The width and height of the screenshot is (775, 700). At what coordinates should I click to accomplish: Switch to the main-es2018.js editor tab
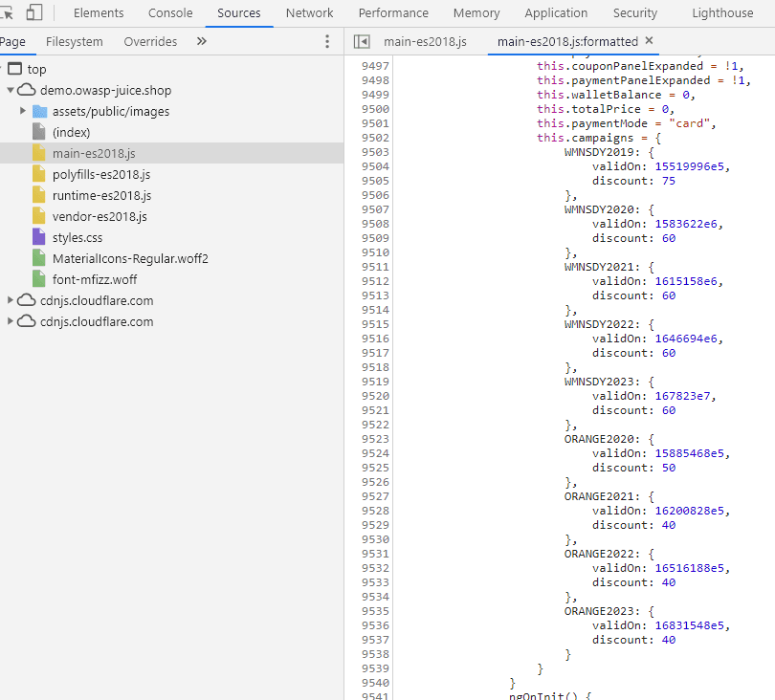point(425,42)
